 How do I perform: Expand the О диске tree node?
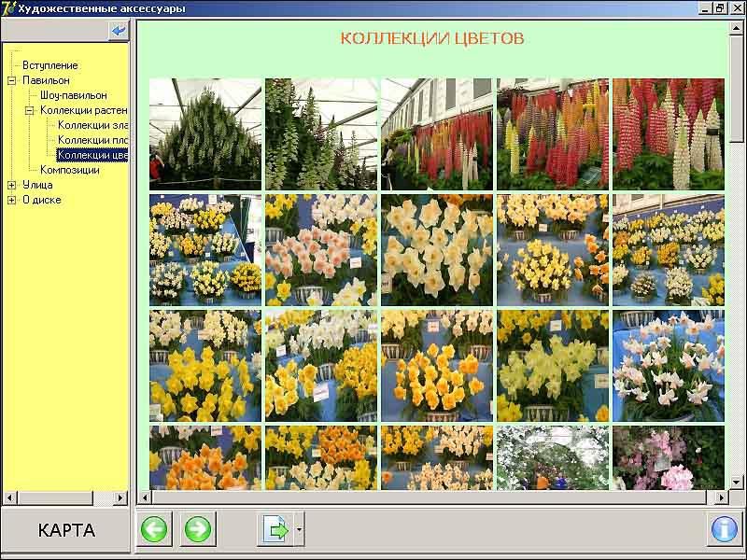tap(12, 200)
